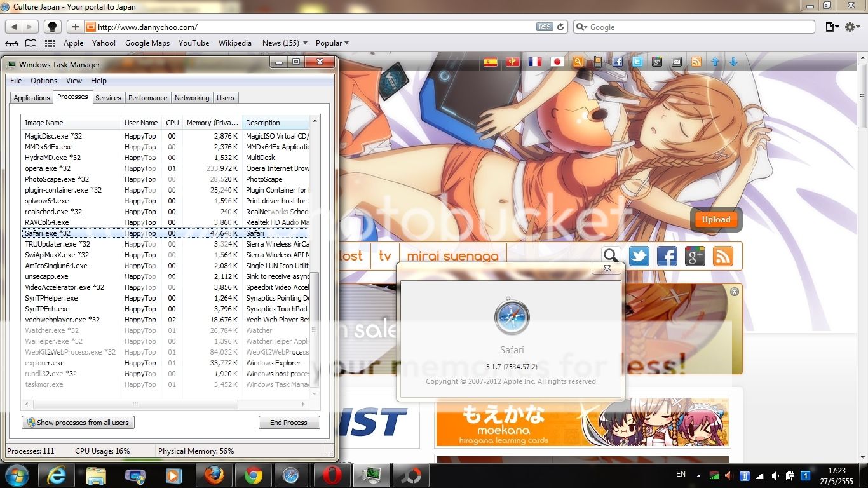Open the Top Sites grid icon
Image resolution: width=868 pixels, height=488 pixels.
(x=50, y=43)
